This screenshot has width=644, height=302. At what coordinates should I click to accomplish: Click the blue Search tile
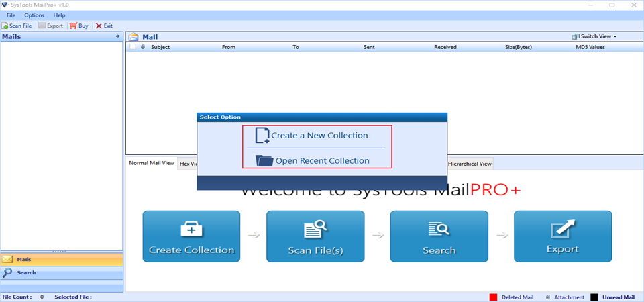coord(439,236)
